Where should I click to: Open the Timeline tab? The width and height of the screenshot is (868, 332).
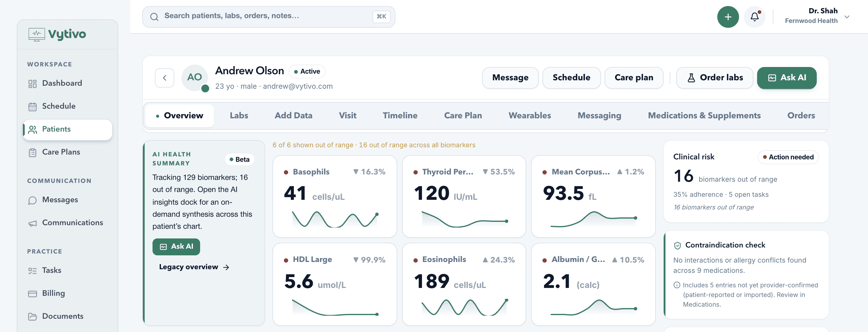[400, 116]
